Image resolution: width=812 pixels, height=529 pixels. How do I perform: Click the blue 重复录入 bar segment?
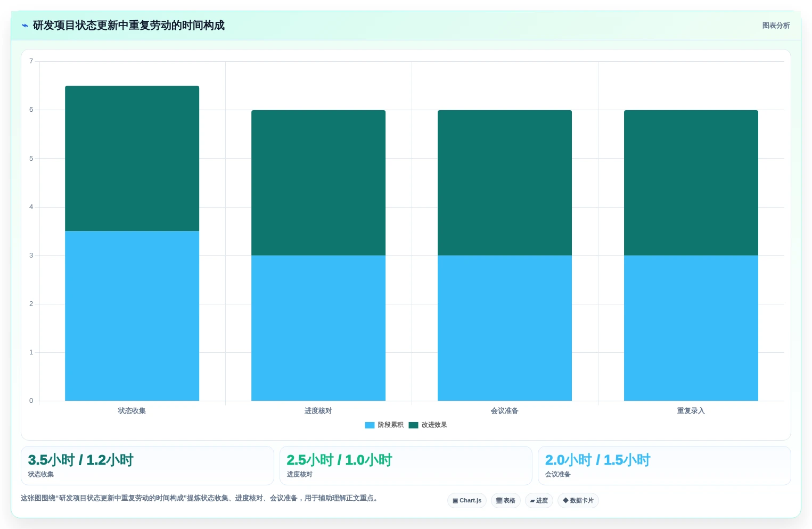691,328
